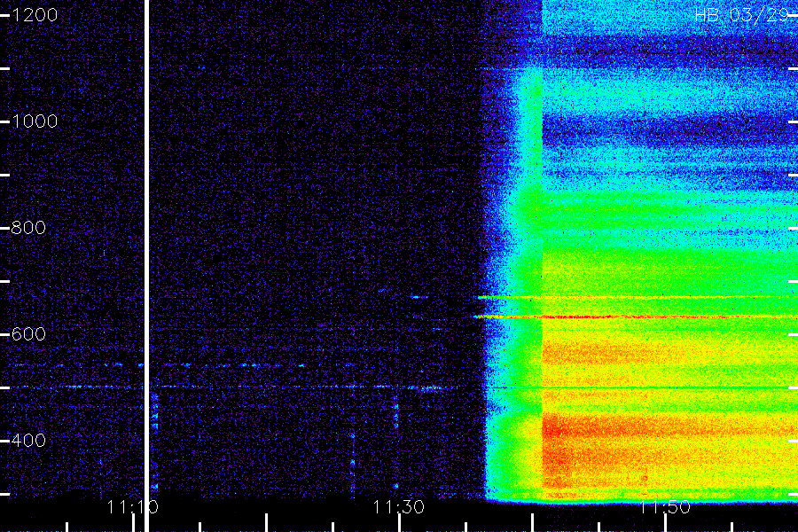Click the HB 03/29 station date label
The height and width of the screenshot is (532, 798).
742,15
